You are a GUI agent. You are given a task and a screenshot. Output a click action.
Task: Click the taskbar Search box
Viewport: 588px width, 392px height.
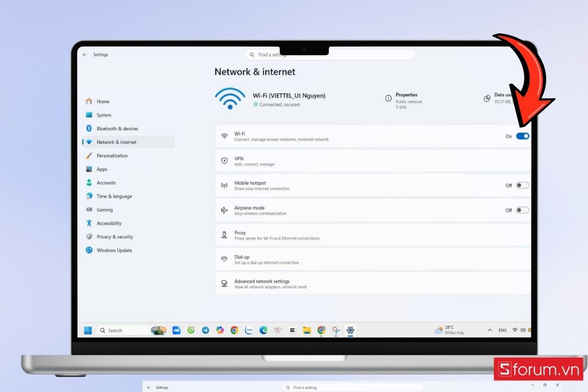click(132, 330)
